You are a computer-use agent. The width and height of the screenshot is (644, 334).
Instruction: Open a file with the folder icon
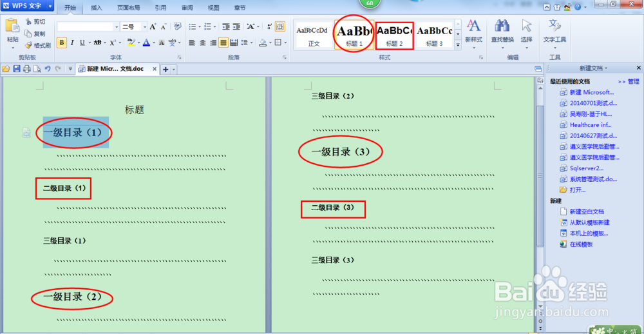6,69
